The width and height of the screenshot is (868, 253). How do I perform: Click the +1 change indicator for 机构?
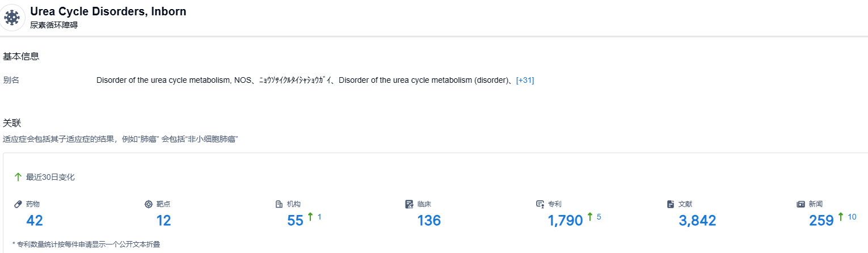315,217
